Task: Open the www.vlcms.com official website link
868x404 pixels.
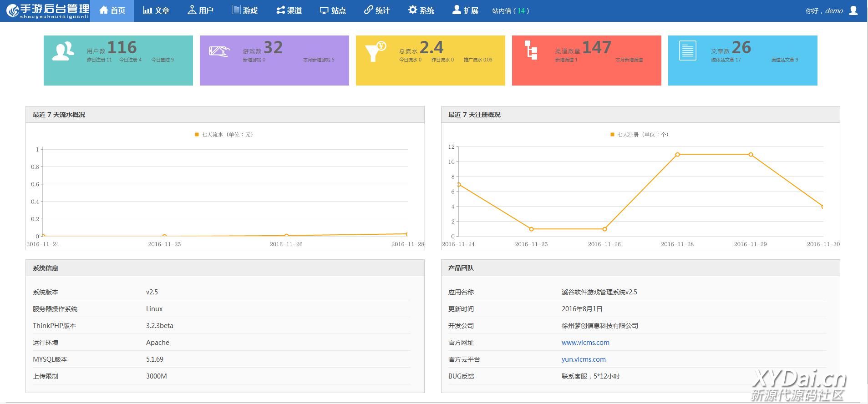Action: (585, 343)
